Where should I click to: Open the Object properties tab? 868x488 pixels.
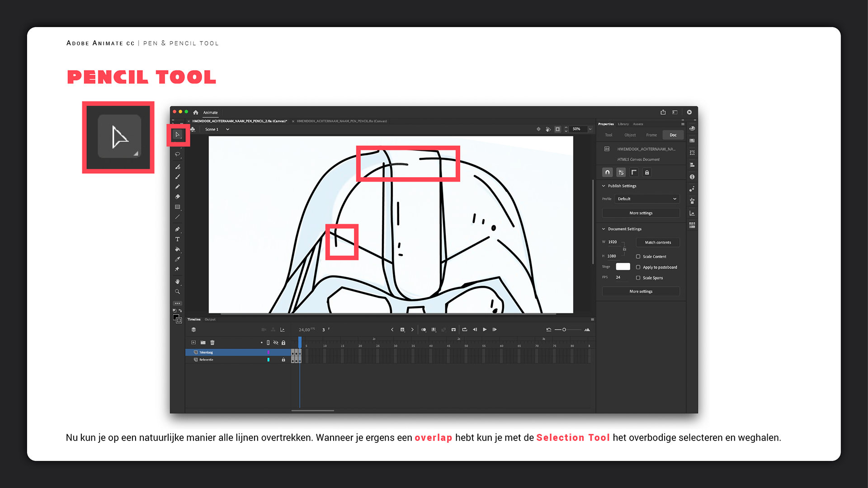click(x=630, y=135)
